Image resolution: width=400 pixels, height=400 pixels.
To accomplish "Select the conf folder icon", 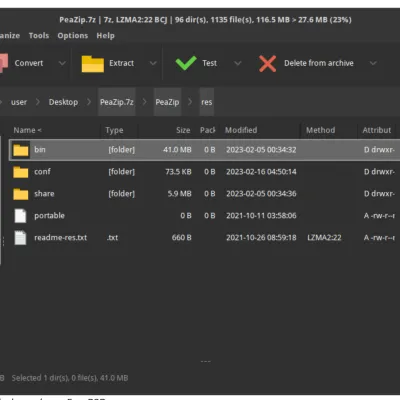I will point(21,172).
